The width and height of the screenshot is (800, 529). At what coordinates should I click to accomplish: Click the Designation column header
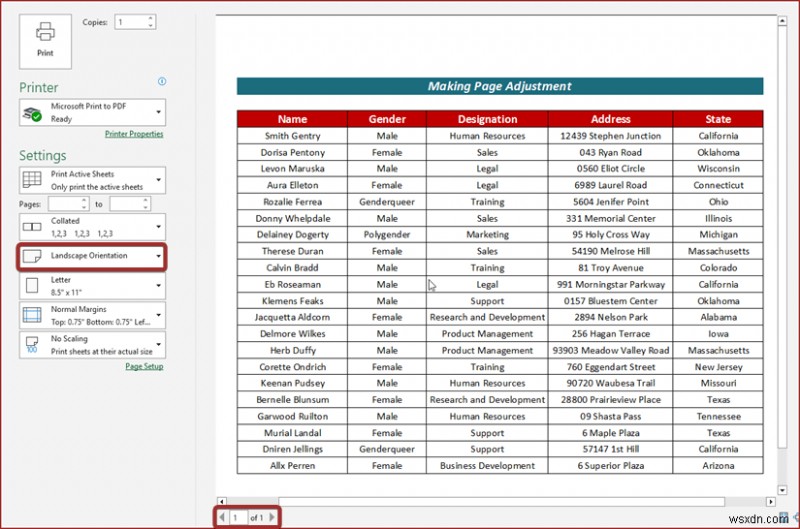487,119
